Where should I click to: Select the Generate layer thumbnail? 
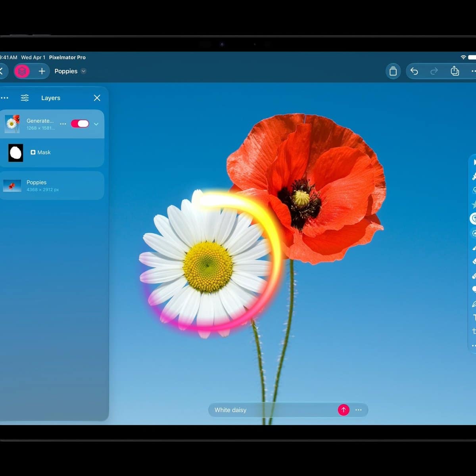tap(12, 124)
